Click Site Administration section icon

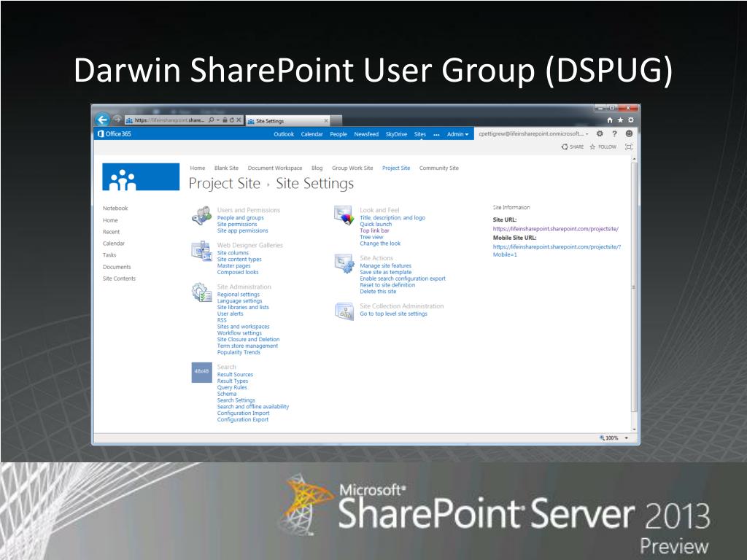[201, 292]
